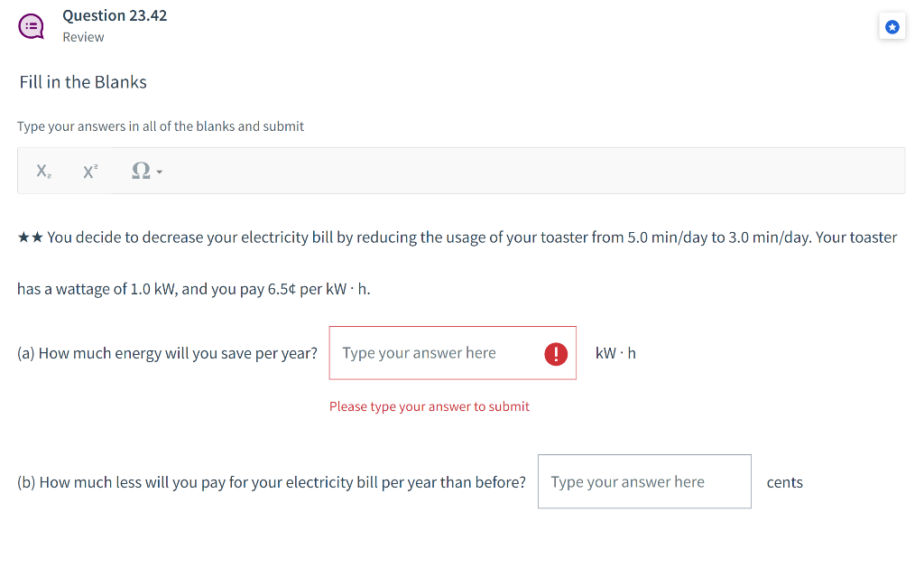Toggle superscript formatting
The width and height of the screenshot is (924, 568).
pyautogui.click(x=90, y=171)
